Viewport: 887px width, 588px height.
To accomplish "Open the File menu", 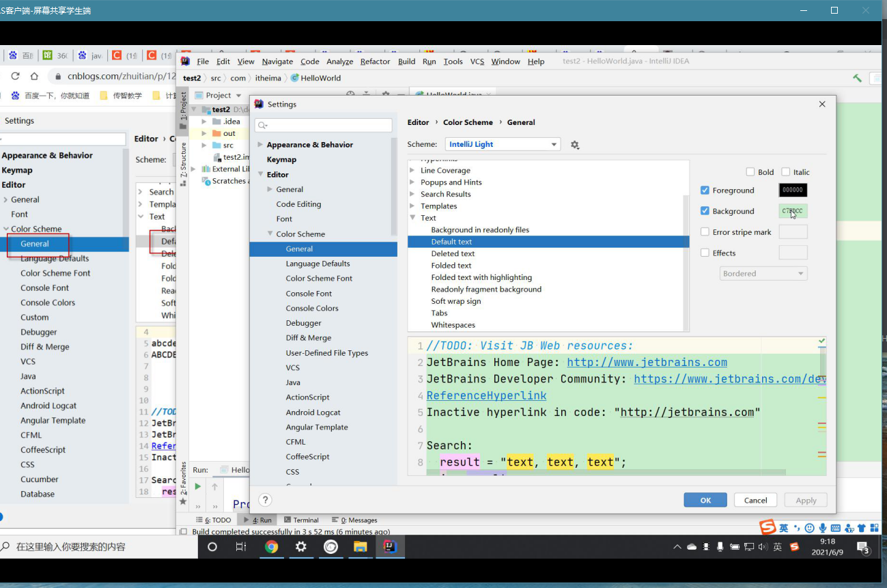I will click(203, 61).
